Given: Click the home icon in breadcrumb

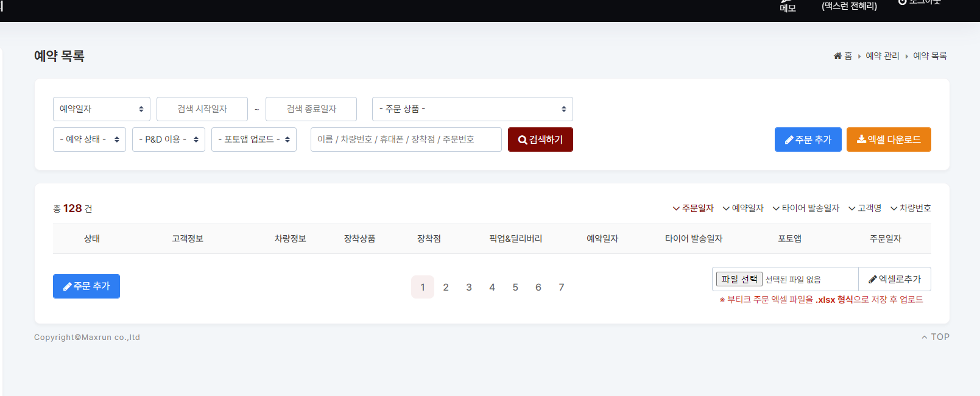Looking at the screenshot, I should pos(837,56).
